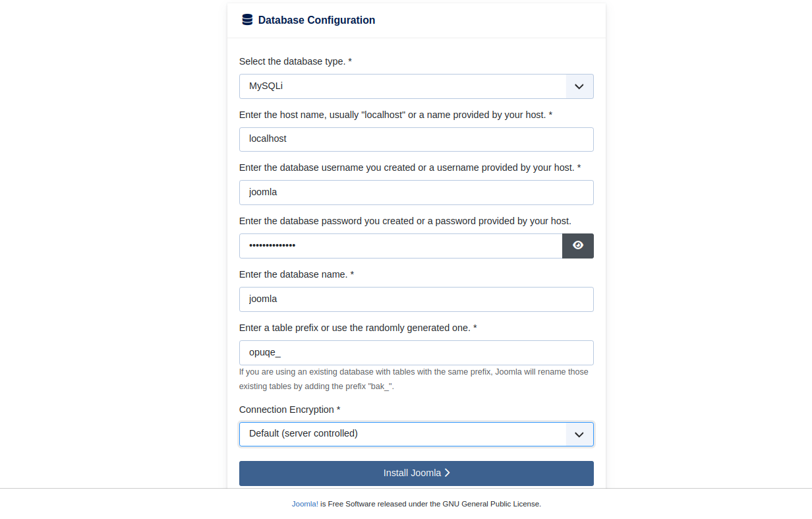Viewport: 812px width, 519px height.
Task: Click the "Select the database type" label
Action: click(295, 61)
